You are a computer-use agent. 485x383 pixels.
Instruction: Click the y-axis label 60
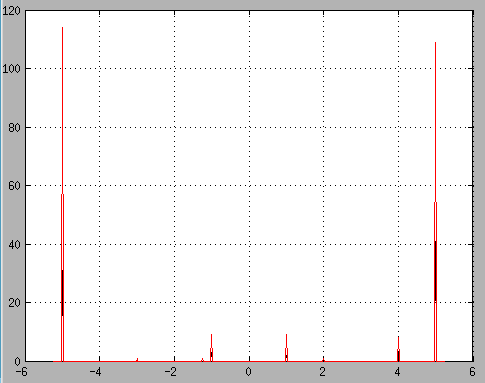click(14, 186)
